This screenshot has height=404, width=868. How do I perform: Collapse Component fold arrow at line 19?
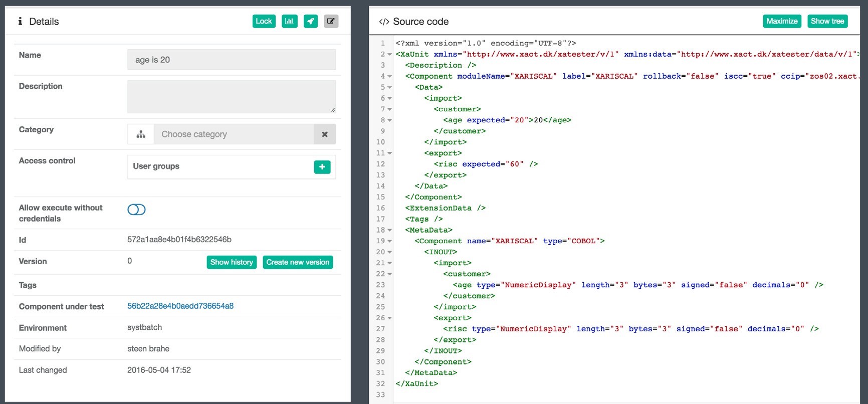click(x=389, y=241)
